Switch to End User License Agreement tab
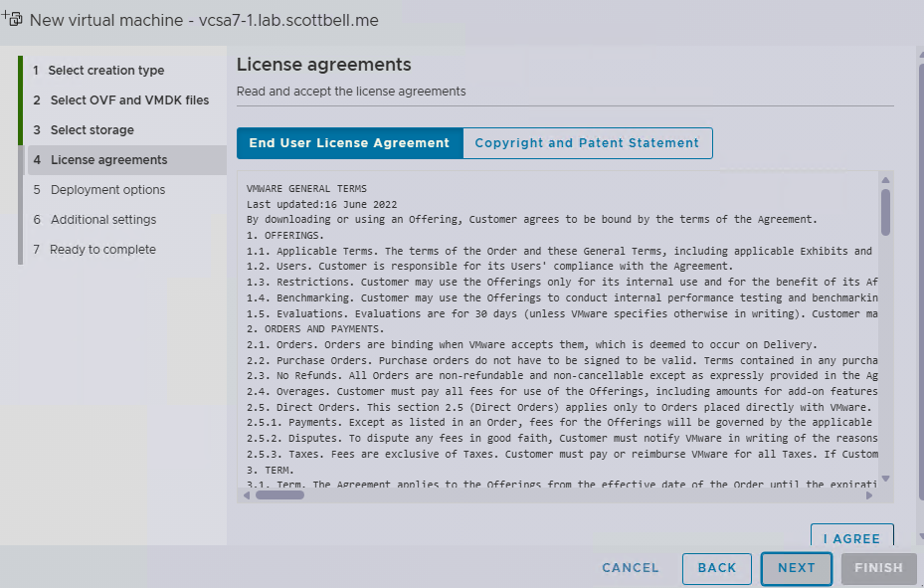 coord(349,143)
